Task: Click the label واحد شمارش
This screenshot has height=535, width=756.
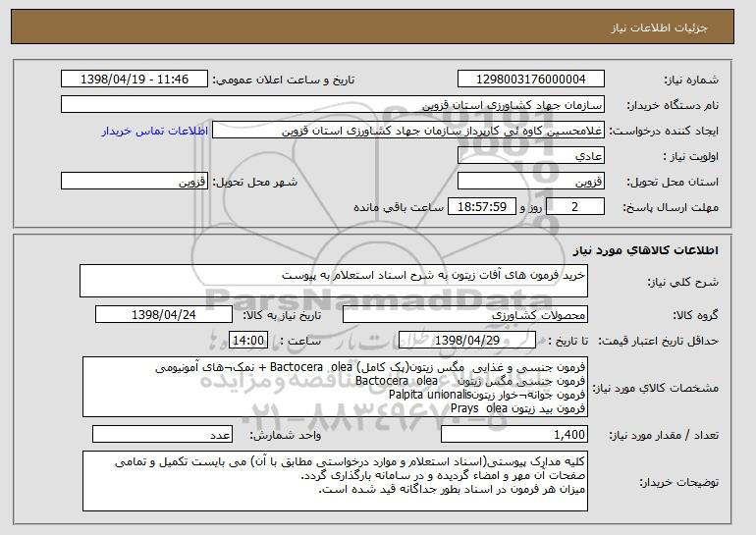Action: coord(285,435)
